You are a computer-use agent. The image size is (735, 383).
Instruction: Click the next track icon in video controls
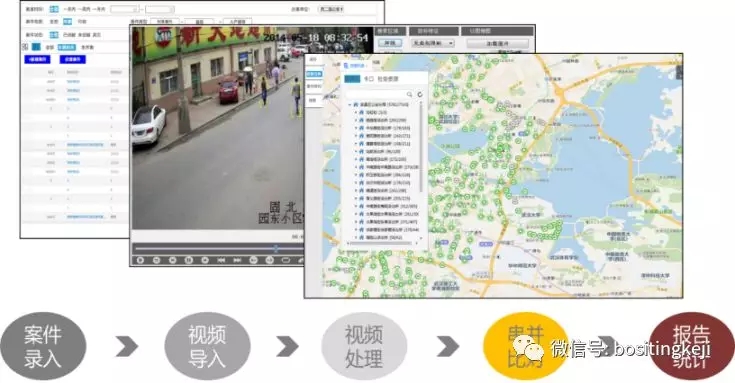[237, 260]
